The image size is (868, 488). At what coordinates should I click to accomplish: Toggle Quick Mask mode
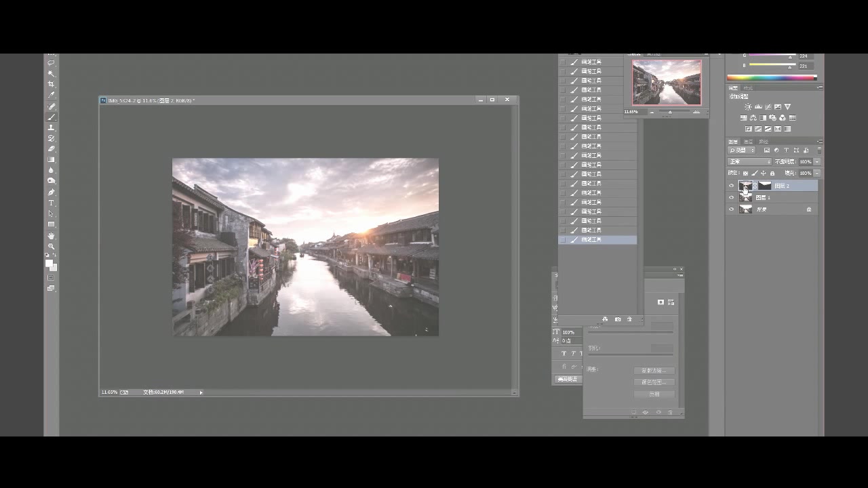tap(51, 277)
